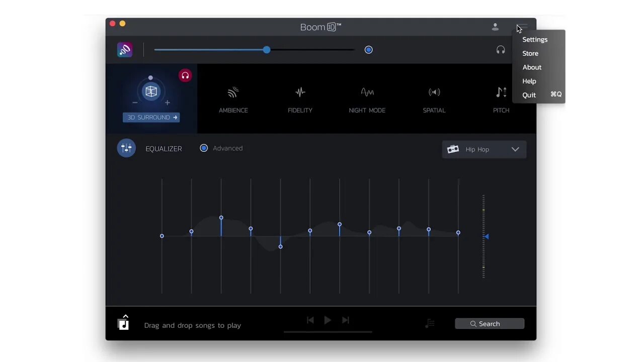Increase 3D surround intensity with plus

point(168,103)
